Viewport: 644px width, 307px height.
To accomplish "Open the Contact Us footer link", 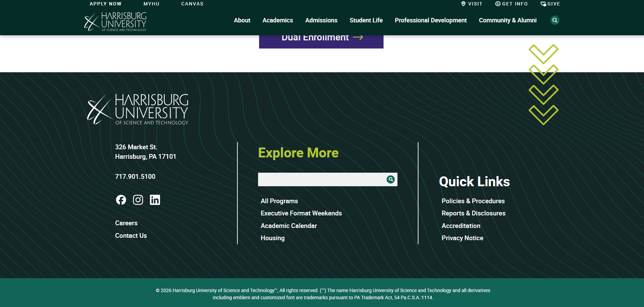I will 131,236.
